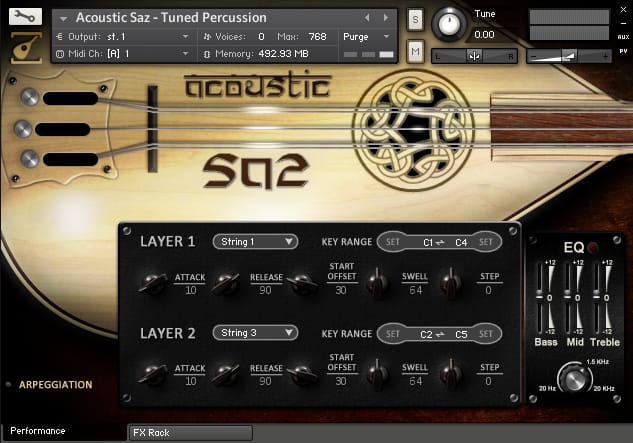633x443 pixels.
Task: Click the Layer 2 Release knob
Action: pos(226,374)
